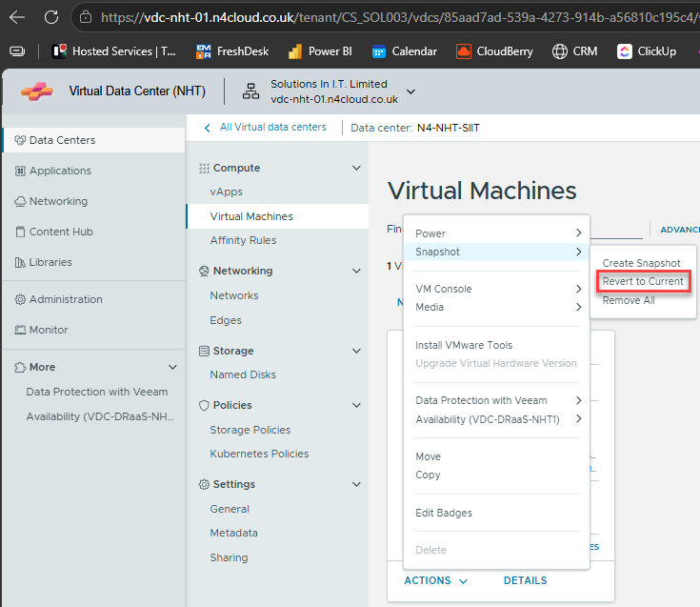Click the Libraries sidebar icon
This screenshot has height=607, width=700.
(20, 262)
